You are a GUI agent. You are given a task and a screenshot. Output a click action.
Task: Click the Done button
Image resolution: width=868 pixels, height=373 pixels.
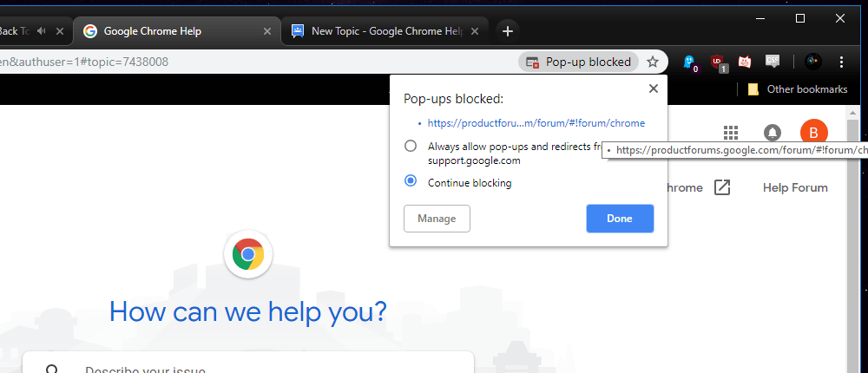click(x=620, y=219)
